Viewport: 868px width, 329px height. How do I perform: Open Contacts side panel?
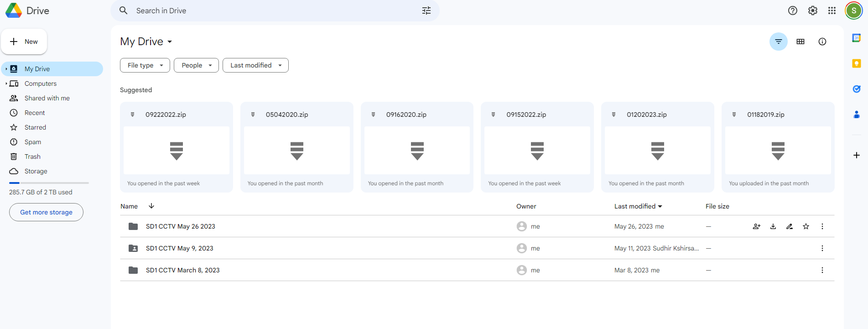(x=857, y=115)
